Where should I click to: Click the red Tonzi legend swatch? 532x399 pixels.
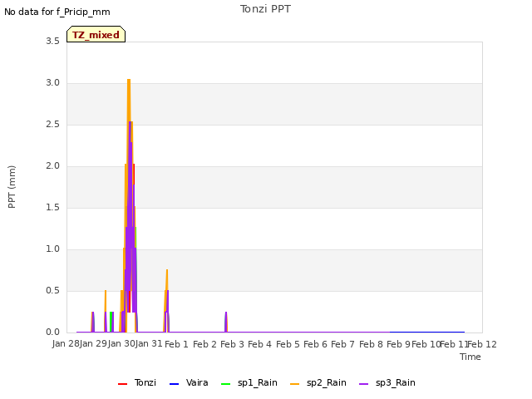pyautogui.click(x=122, y=384)
